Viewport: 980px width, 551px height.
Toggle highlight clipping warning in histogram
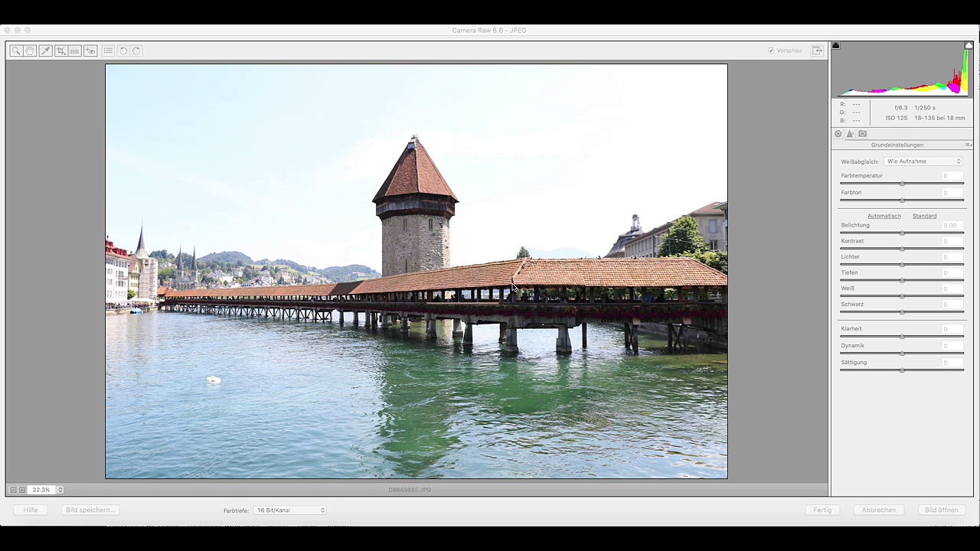[969, 46]
